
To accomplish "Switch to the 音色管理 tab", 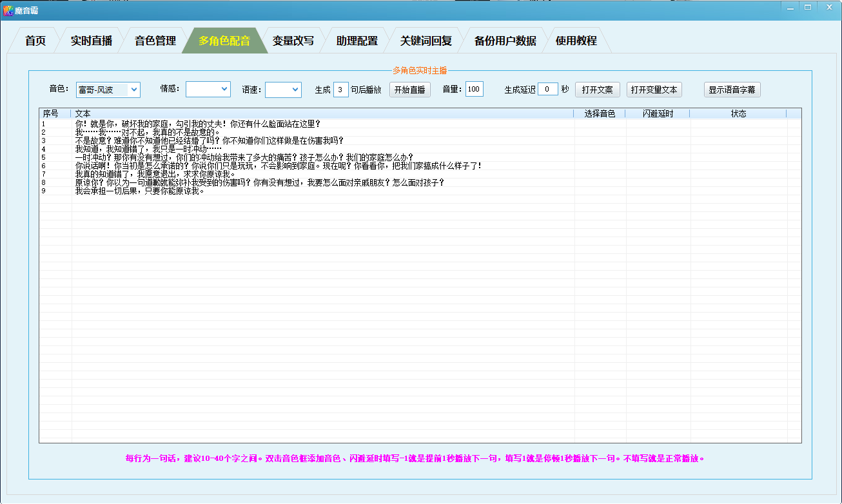I will pos(155,39).
